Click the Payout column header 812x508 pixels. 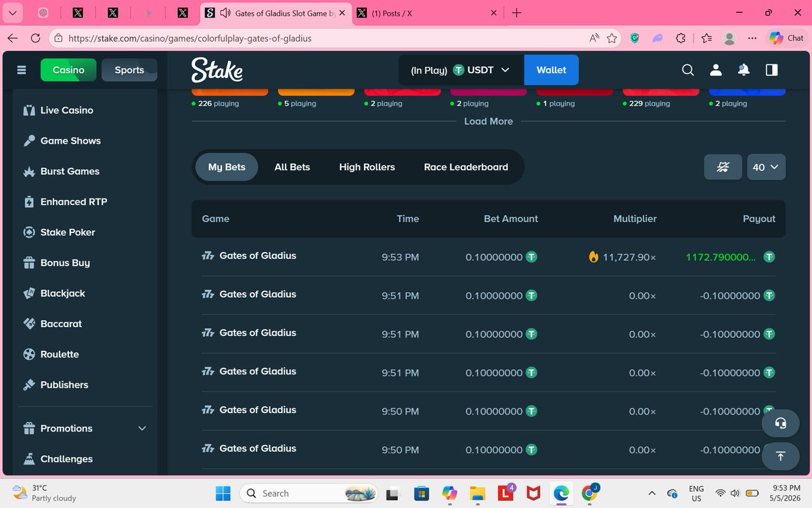pyautogui.click(x=759, y=219)
